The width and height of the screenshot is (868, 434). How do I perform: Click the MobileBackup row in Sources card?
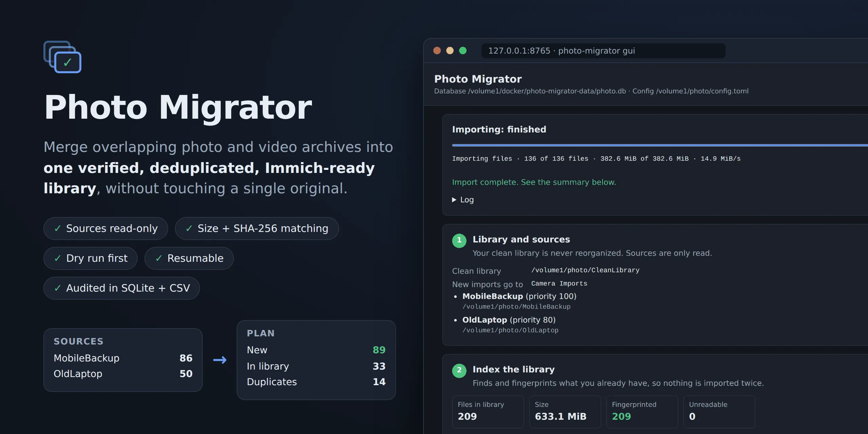[123, 358]
